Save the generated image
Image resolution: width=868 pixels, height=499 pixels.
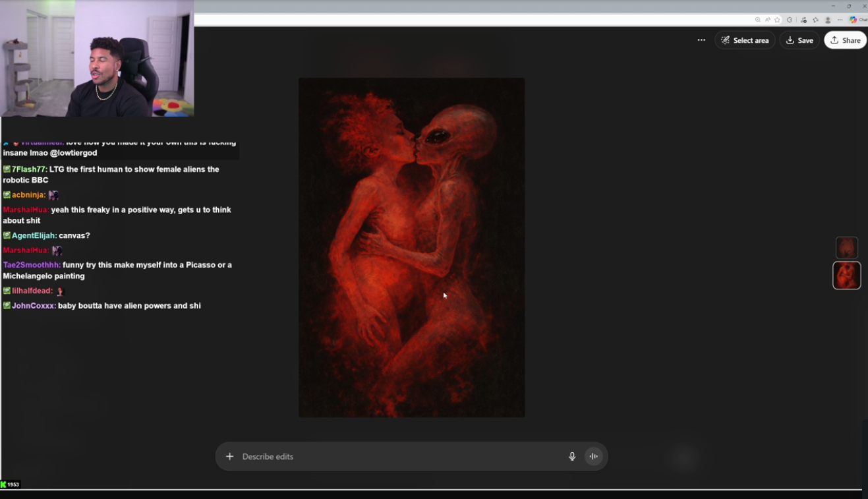[x=799, y=40]
